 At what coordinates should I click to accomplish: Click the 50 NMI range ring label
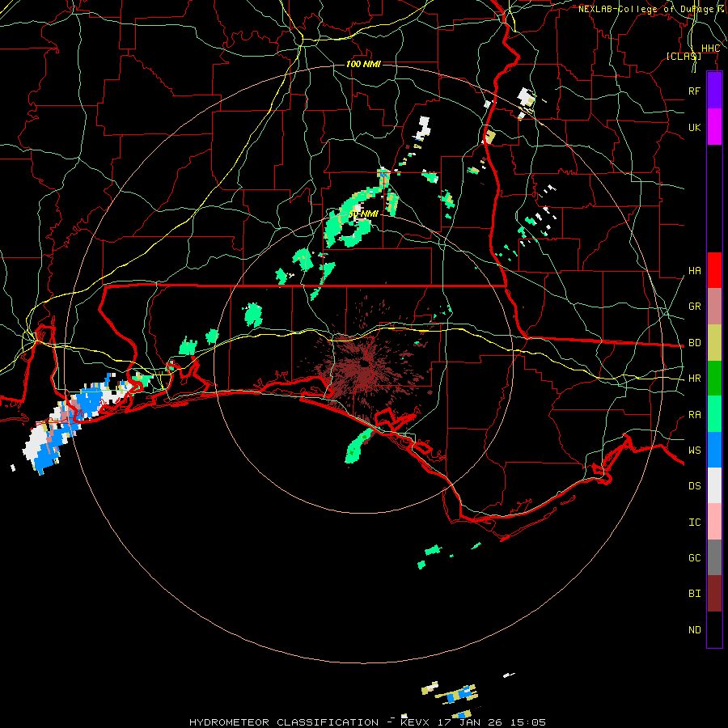(x=363, y=214)
